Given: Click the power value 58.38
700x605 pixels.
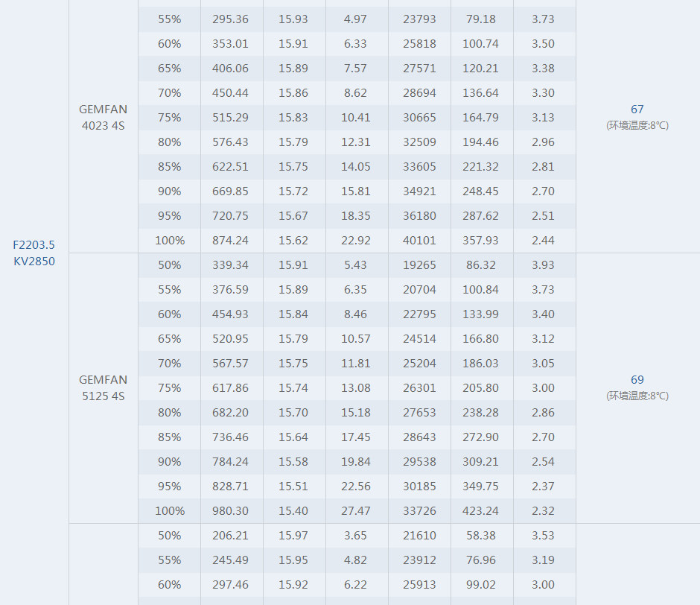Looking at the screenshot, I should (x=481, y=536).
